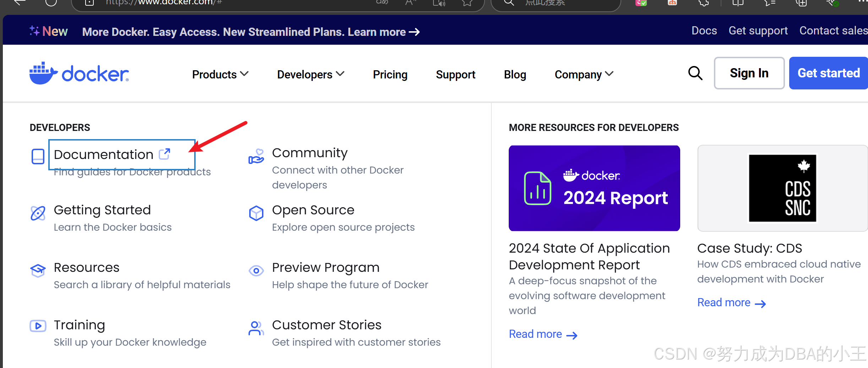Viewport: 868px width, 368px height.
Task: Click Skill up your Docker knowledge text
Action: pos(130,342)
